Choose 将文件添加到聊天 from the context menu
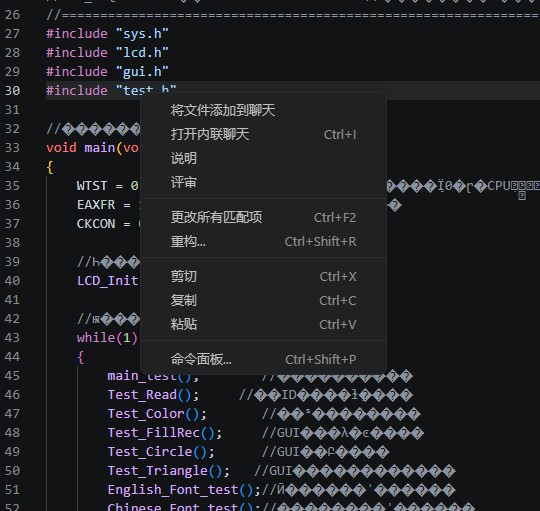This screenshot has height=511, width=540. pyautogui.click(x=263, y=111)
